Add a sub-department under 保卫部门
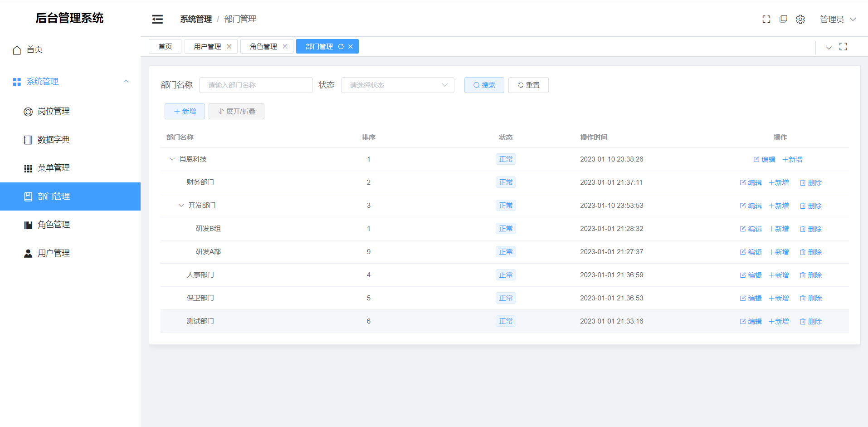 779,298
